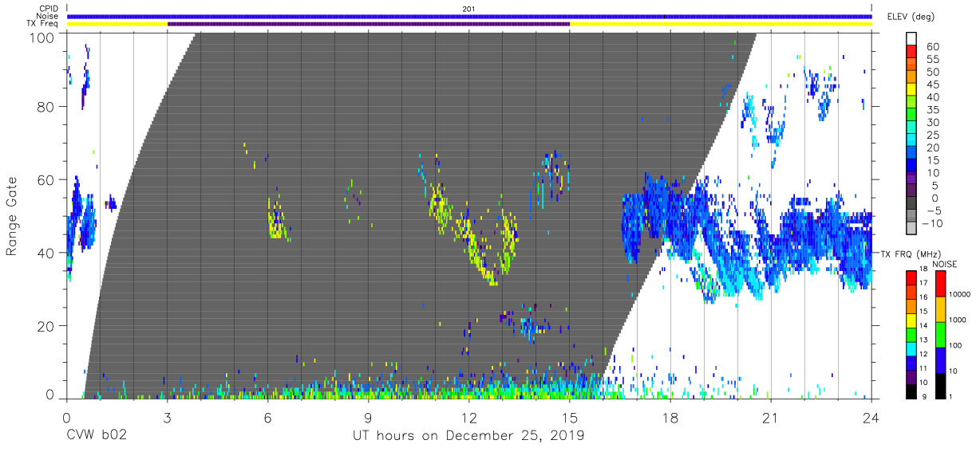
Task: Click the 21 tick on the UT hours axis
Action: point(771,417)
